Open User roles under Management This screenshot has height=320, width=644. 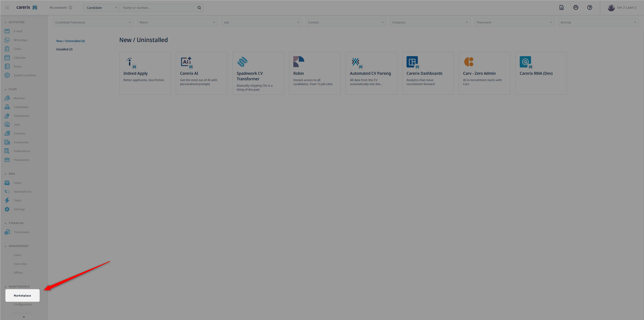tap(20, 264)
